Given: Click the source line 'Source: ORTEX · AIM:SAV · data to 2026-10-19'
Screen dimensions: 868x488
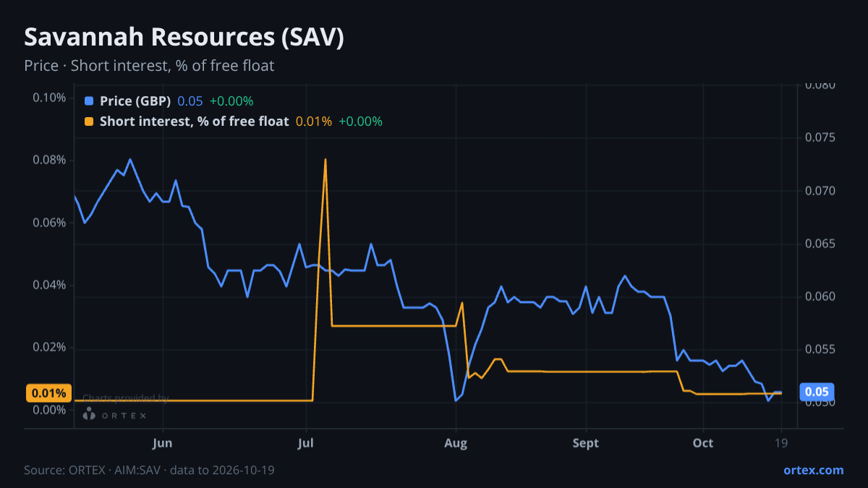Looking at the screenshot, I should (149, 471).
